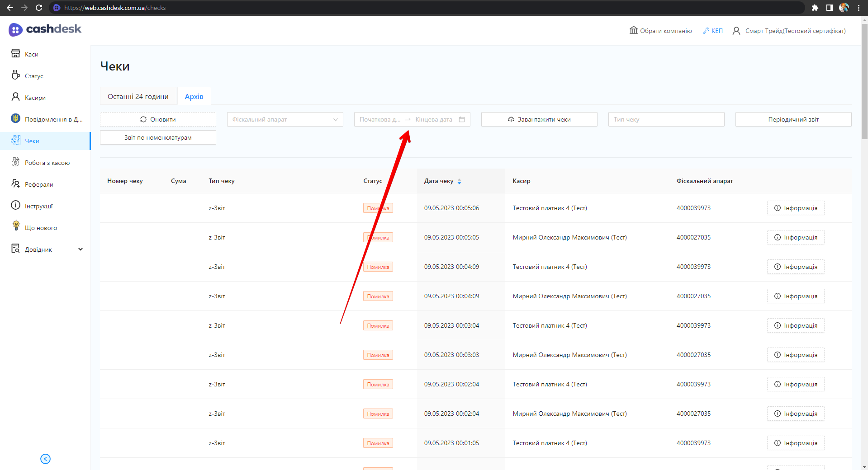Viewport: 868px width, 470px height.
Task: Focus the Тип чеку input field
Action: pyautogui.click(x=666, y=119)
